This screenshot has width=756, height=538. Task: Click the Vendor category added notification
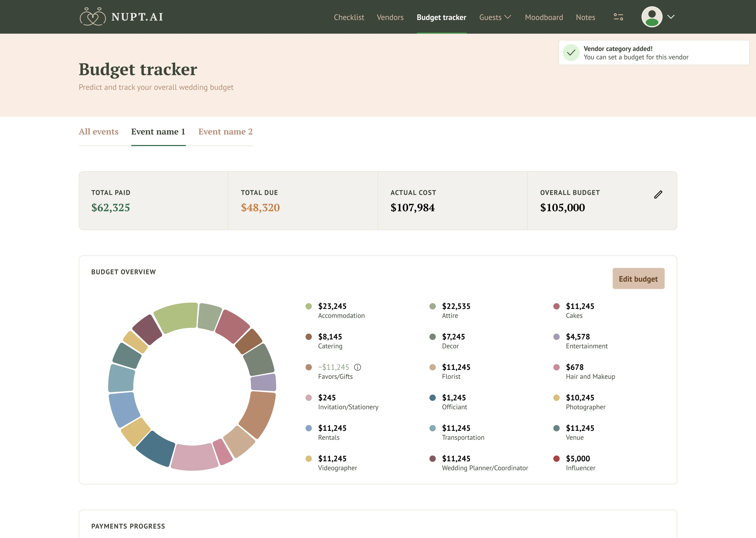click(x=654, y=53)
